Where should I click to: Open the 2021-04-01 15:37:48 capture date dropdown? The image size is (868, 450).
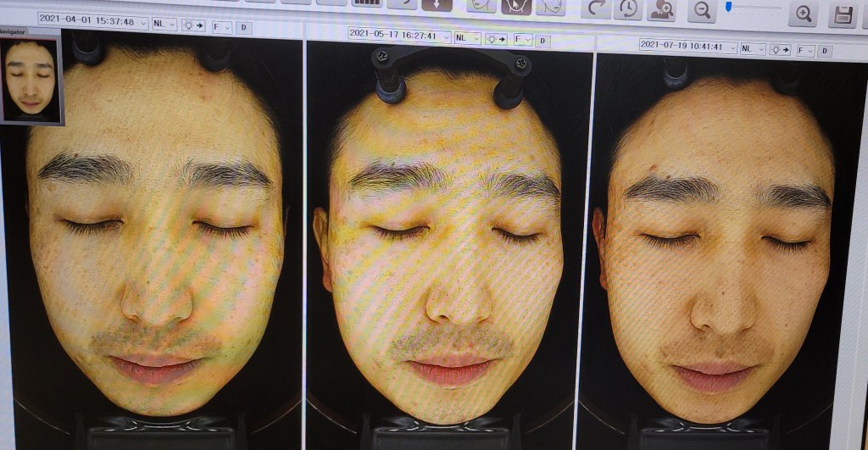(92, 22)
